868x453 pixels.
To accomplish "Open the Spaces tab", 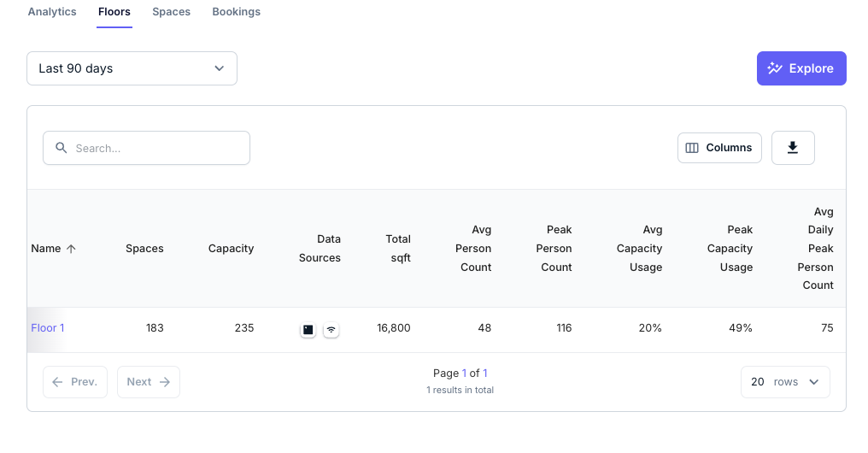I will [x=171, y=12].
